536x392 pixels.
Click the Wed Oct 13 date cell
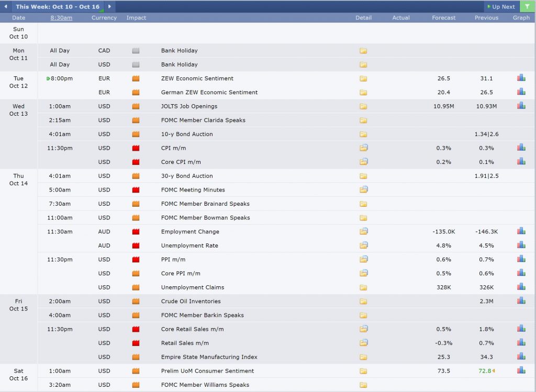pos(18,110)
